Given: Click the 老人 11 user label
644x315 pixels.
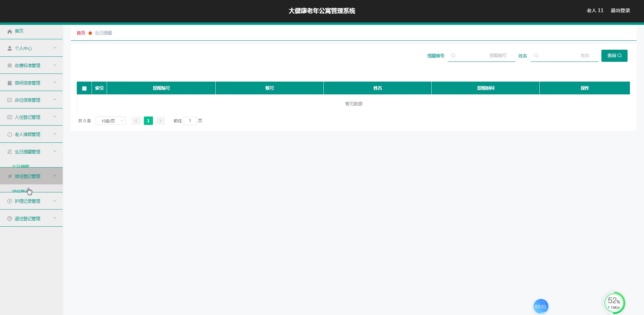Looking at the screenshot, I should [x=595, y=10].
